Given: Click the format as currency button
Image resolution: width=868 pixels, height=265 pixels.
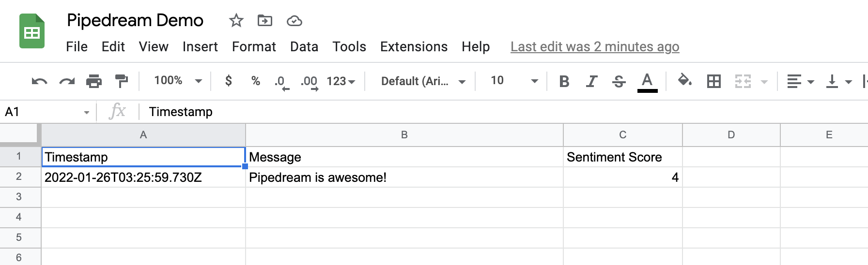Looking at the screenshot, I should pos(229,81).
